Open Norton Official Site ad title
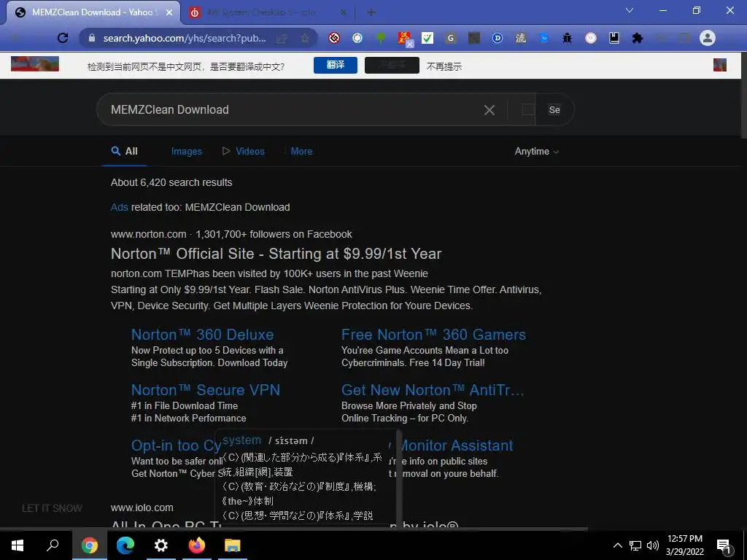Viewport: 747px width, 560px height. click(276, 254)
